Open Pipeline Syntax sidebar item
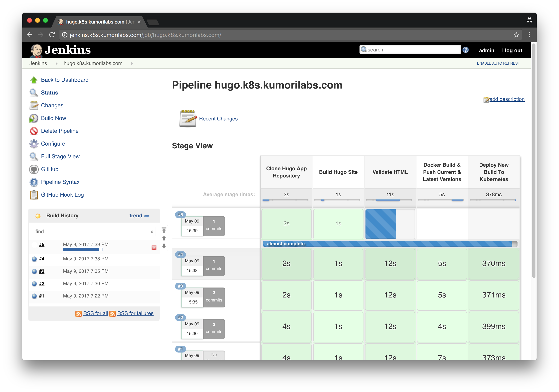Viewport: 559px width, 392px height. [x=60, y=182]
